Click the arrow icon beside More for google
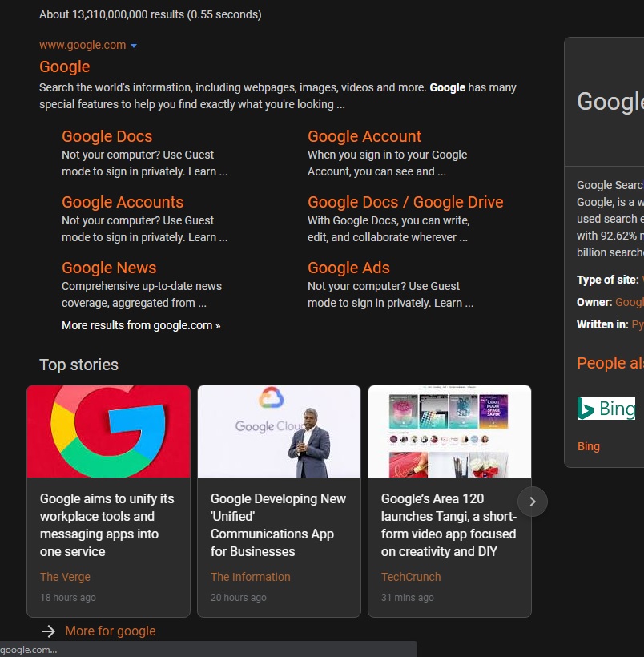 tap(49, 631)
